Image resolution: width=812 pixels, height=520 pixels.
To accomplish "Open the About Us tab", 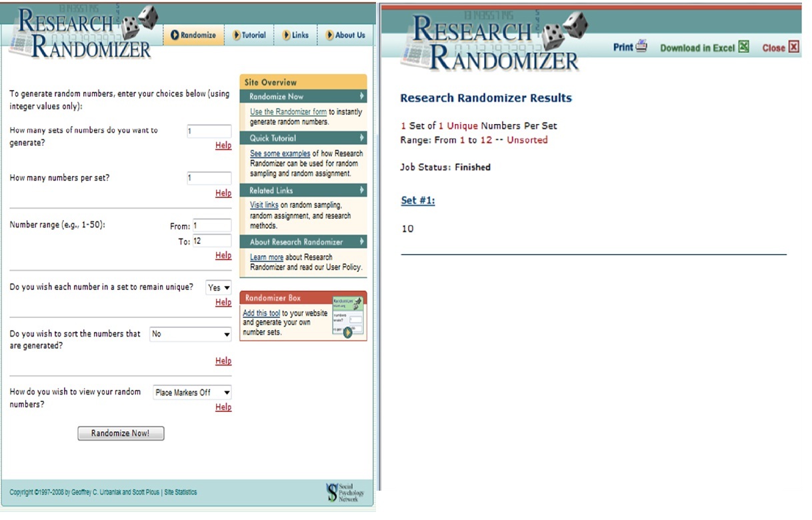I will click(x=345, y=35).
